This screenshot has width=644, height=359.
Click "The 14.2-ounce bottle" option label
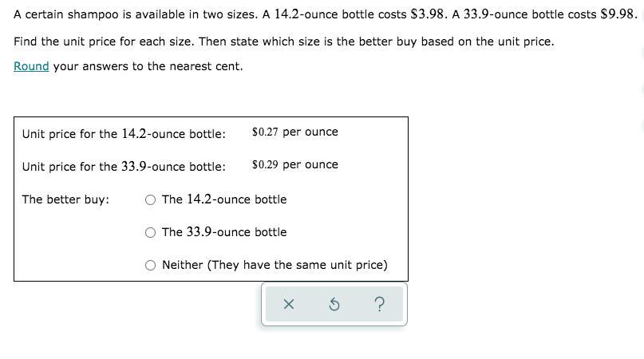(223, 199)
